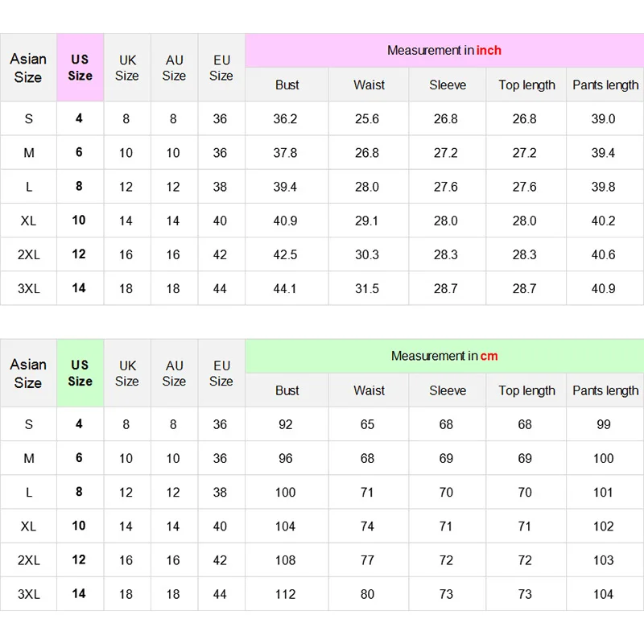Click pants length 39.8 for size L

coord(603,187)
